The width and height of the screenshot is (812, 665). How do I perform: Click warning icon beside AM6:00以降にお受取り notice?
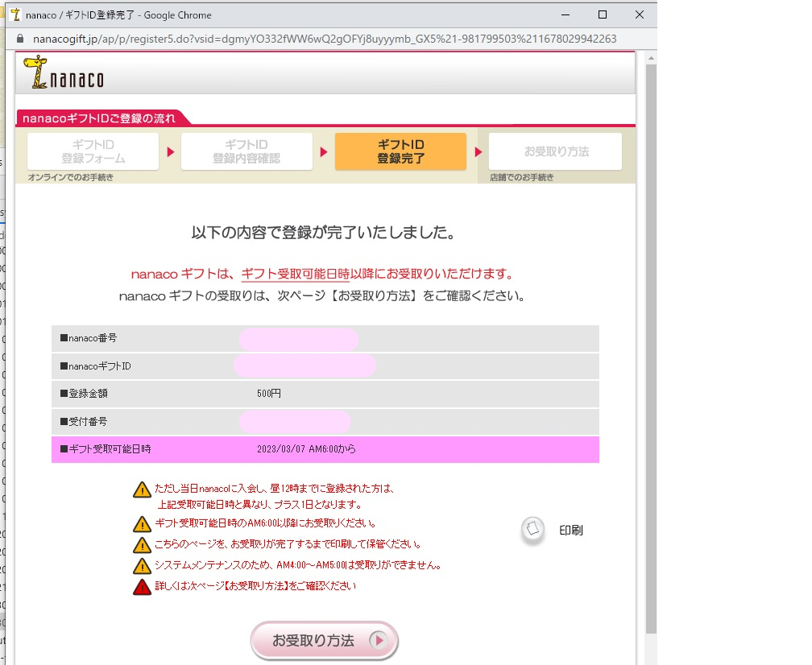[x=142, y=524]
